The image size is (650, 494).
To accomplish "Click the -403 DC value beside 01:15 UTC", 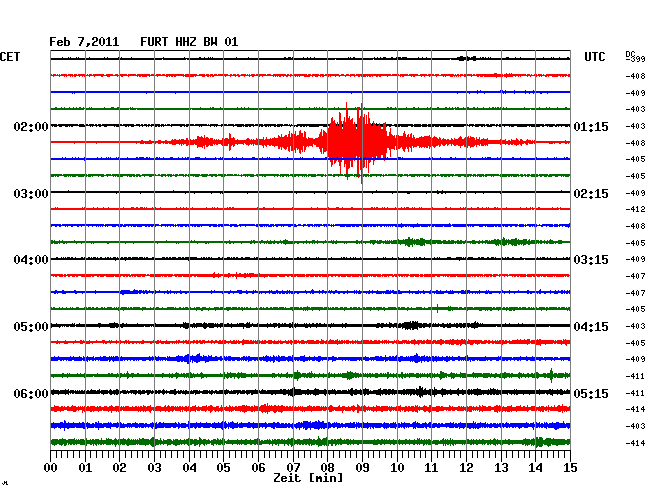I will (635, 126).
